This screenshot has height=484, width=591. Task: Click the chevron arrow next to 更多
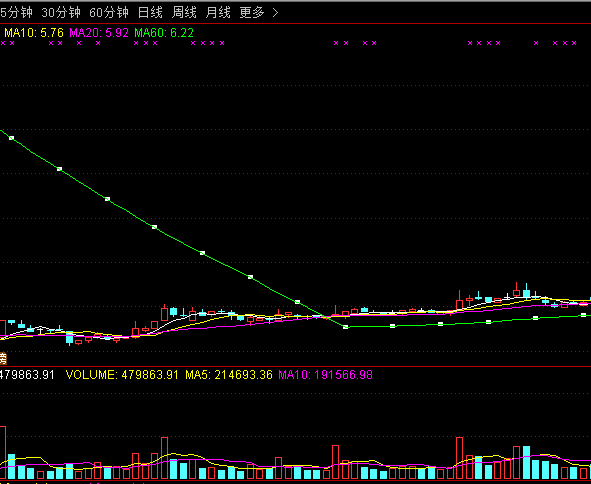pos(275,13)
